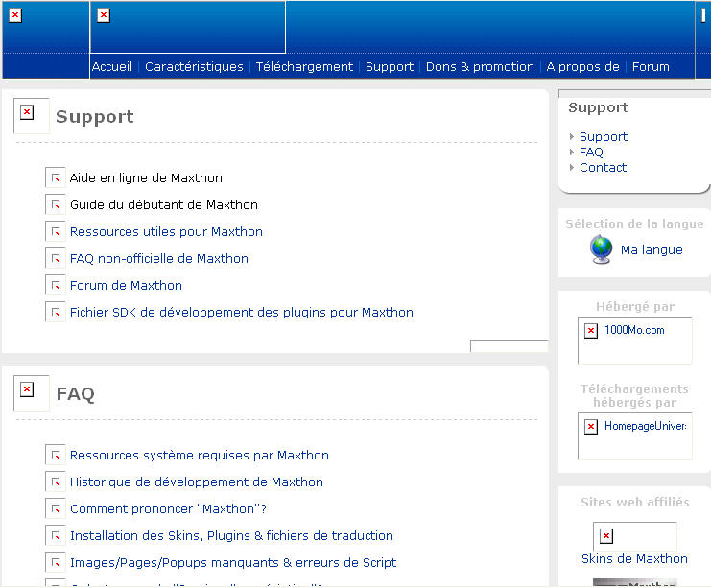Go to Caractéristiques in the navigation bar
Image resolution: width=711 pixels, height=588 pixels.
(x=194, y=66)
